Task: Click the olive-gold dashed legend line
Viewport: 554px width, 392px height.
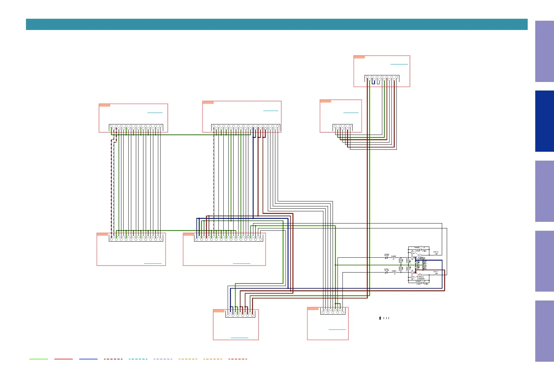Action: point(188,359)
